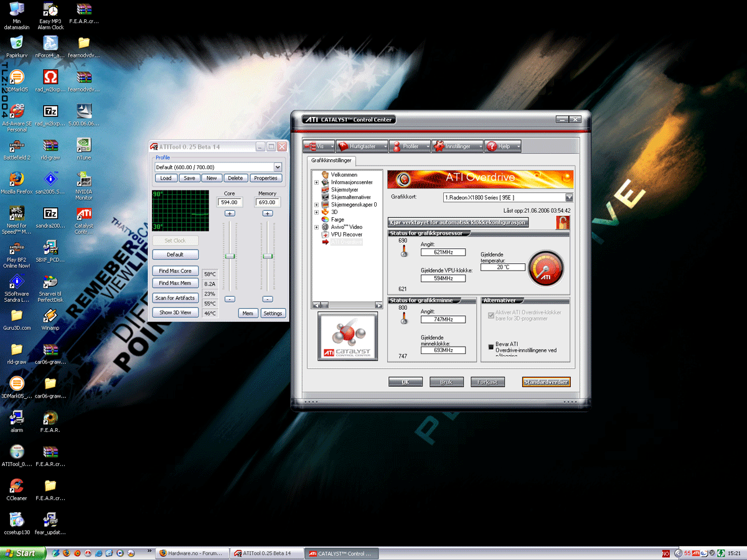Screen dimensions: 747x560
Task: Select Farge in the settings tree
Action: (337, 220)
